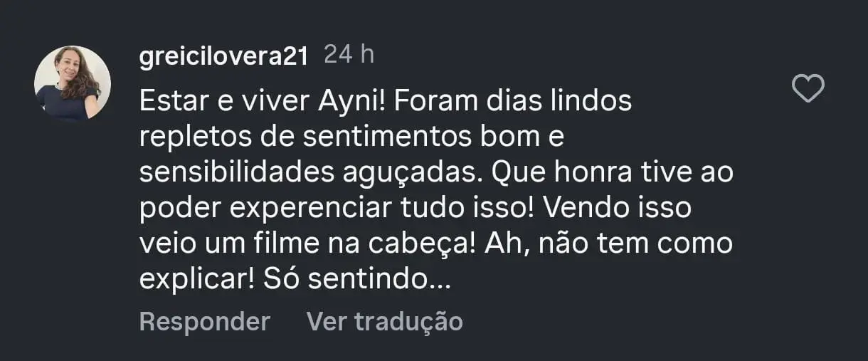Like the comment with the heart icon
Image resolution: width=868 pixels, height=361 pixels.
click(808, 89)
